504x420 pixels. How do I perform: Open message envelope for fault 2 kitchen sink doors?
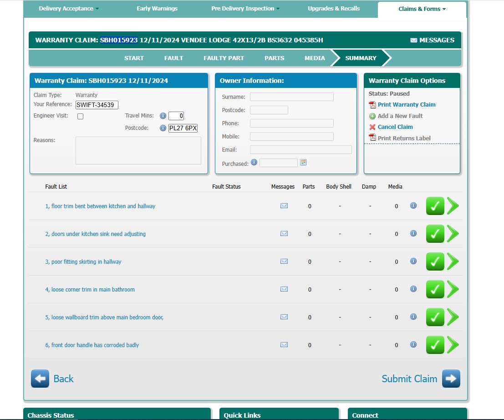tap(284, 234)
